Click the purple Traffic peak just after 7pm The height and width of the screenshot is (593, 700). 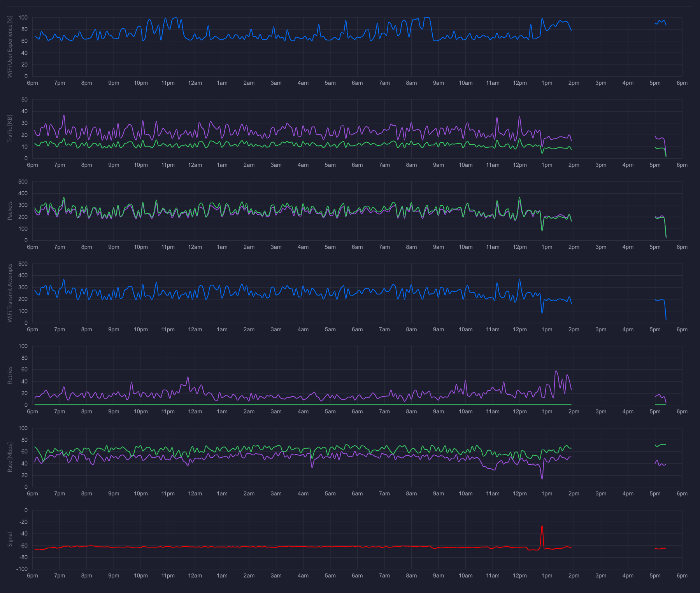(x=64, y=115)
